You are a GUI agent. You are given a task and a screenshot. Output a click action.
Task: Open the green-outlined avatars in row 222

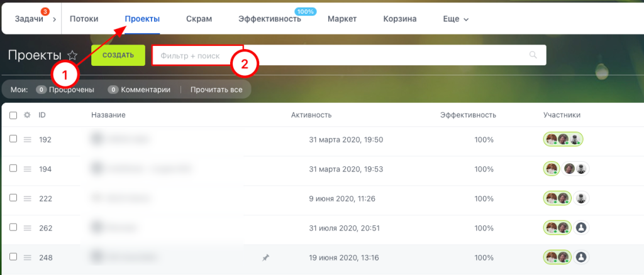557,198
